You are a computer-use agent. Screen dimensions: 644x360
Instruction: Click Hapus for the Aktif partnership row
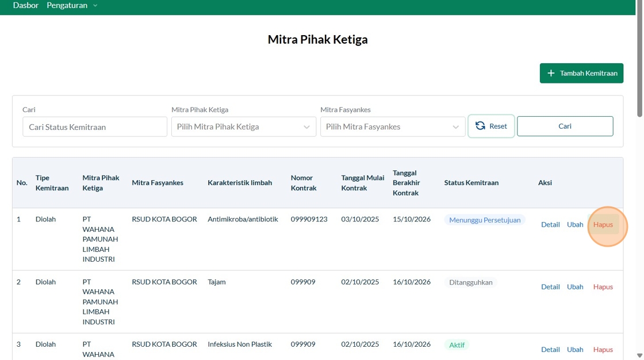(603, 349)
